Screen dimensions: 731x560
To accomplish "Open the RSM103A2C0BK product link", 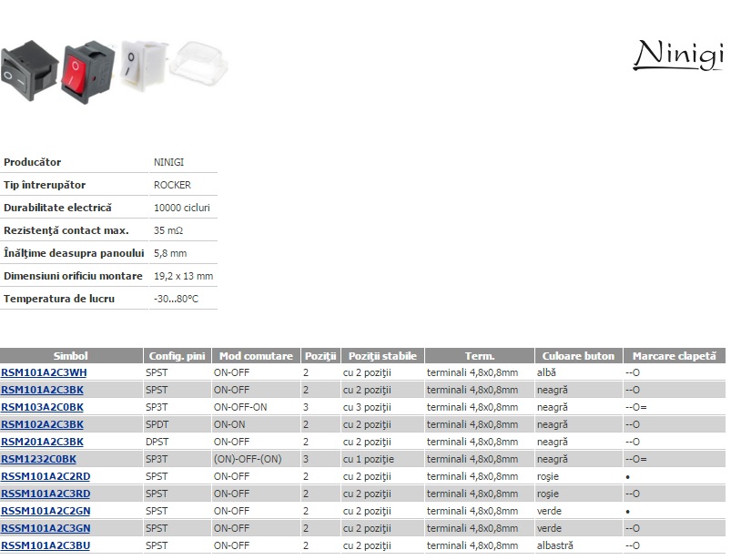I will (43, 407).
